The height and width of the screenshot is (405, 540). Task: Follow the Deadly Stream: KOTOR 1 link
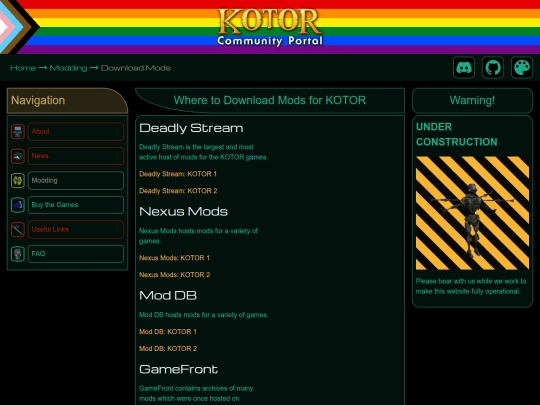(178, 174)
